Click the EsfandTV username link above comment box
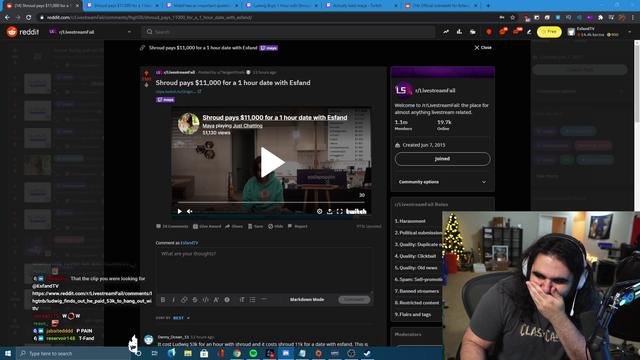Image resolution: width=640 pixels, height=360 pixels. pyautogui.click(x=189, y=243)
